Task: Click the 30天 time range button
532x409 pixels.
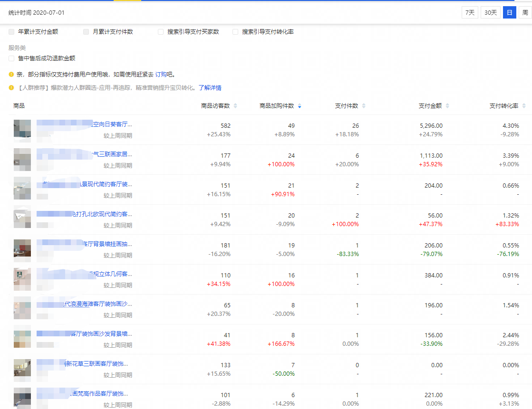Action: 491,13
